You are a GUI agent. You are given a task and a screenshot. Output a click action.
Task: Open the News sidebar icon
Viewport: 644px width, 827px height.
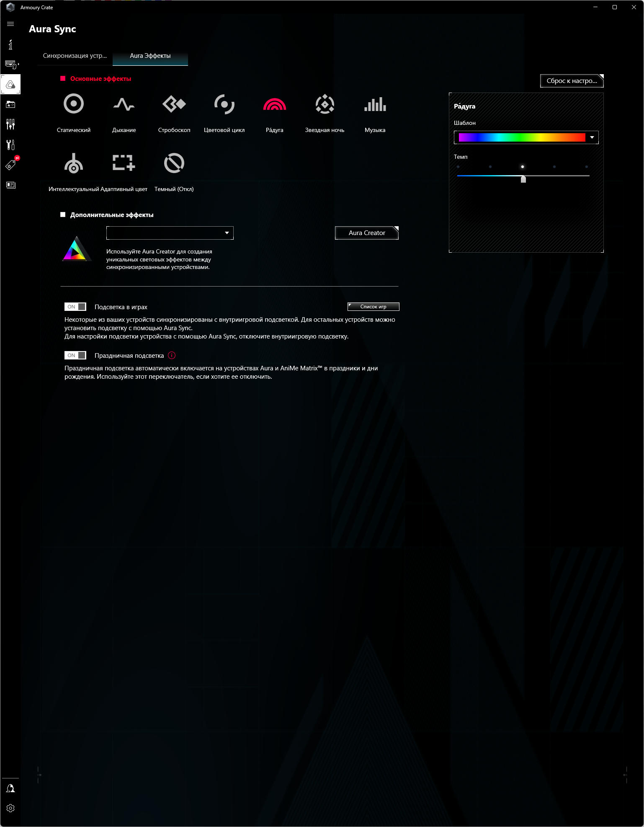[10, 185]
